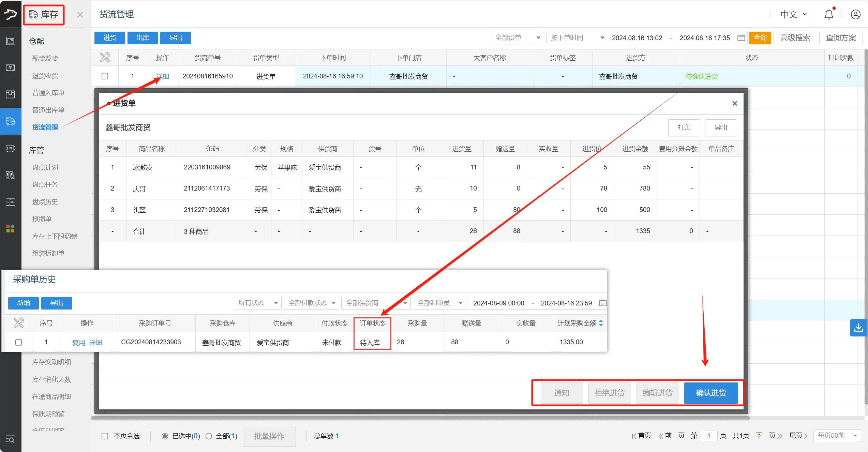Check the row checkbox in 采购单历史

[18, 342]
